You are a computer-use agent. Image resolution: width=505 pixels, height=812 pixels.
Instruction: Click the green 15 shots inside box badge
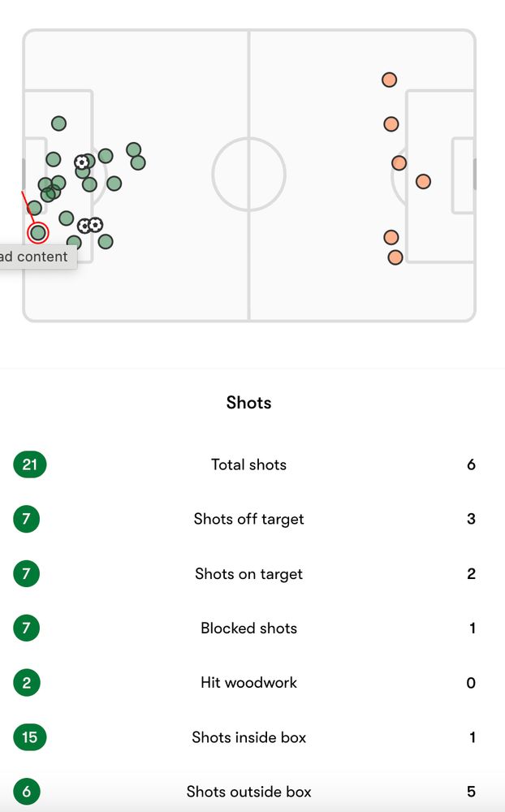coord(29,737)
